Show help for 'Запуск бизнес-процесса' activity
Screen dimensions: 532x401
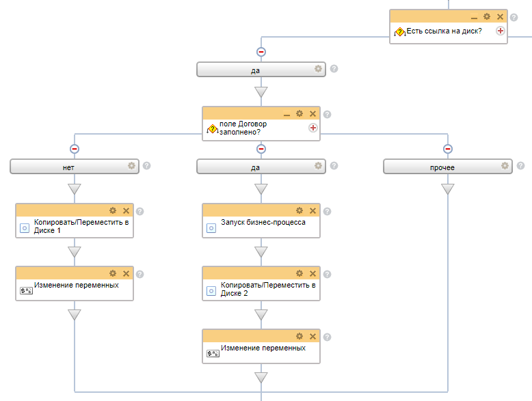[x=327, y=211]
